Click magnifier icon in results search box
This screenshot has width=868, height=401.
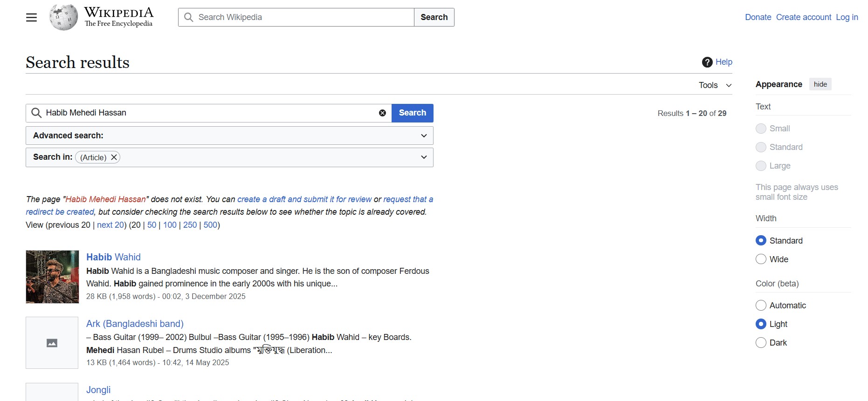point(36,113)
